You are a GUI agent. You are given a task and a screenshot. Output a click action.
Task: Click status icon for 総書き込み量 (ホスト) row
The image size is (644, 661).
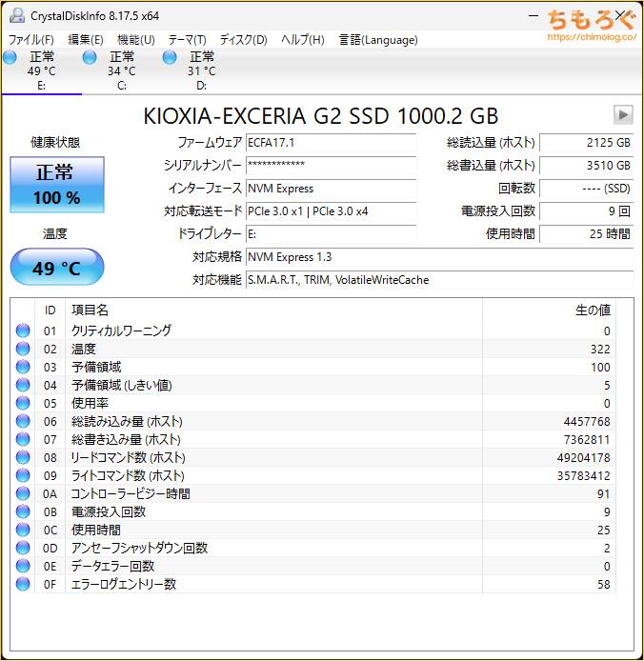(x=23, y=439)
